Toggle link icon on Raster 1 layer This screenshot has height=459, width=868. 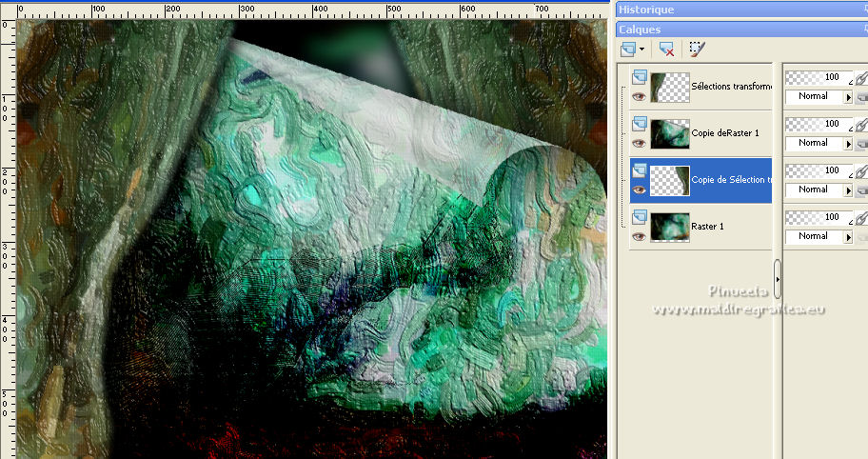861,217
